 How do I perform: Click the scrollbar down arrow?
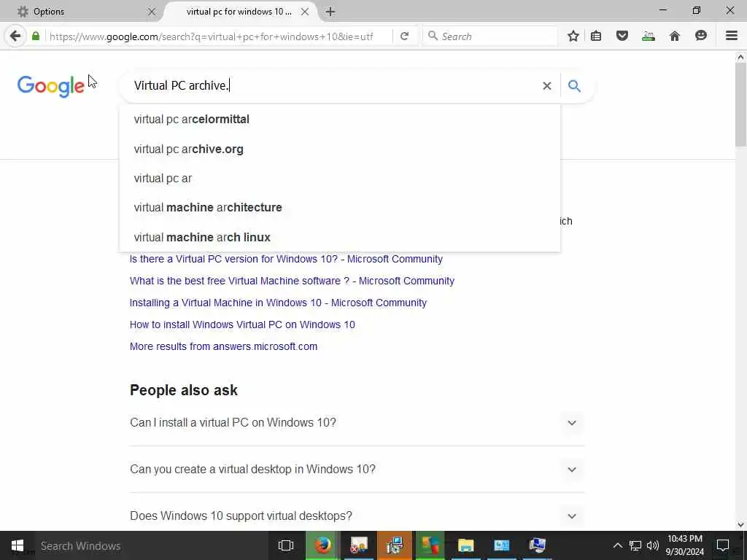click(x=740, y=525)
